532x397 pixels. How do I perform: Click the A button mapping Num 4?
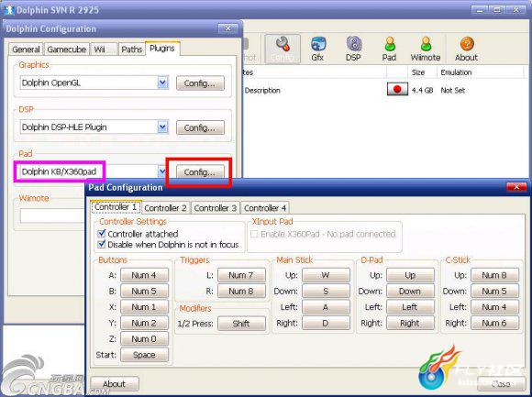pyautogui.click(x=144, y=275)
